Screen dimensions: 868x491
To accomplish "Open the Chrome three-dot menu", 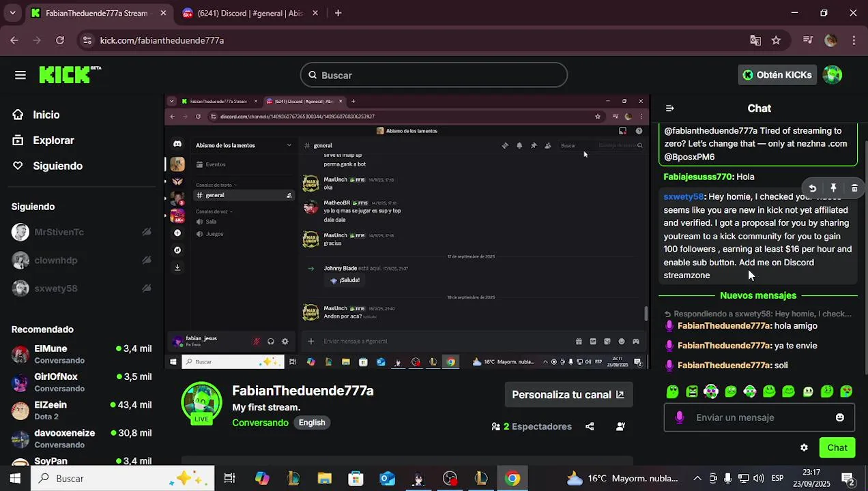I will [854, 40].
